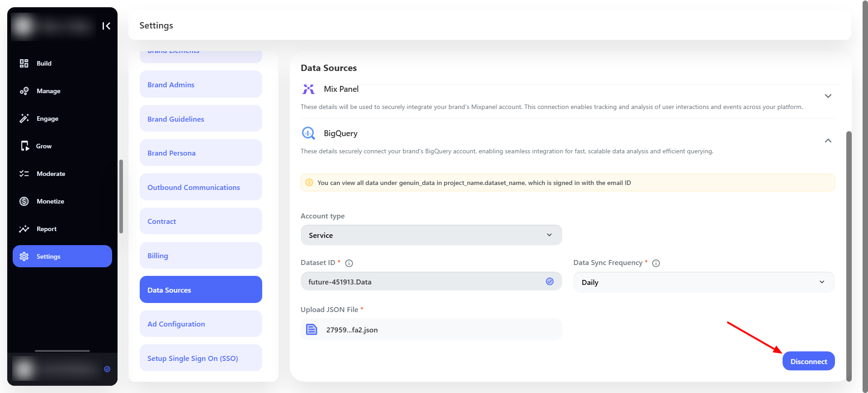Click the Manage nodes icon

coord(24,91)
